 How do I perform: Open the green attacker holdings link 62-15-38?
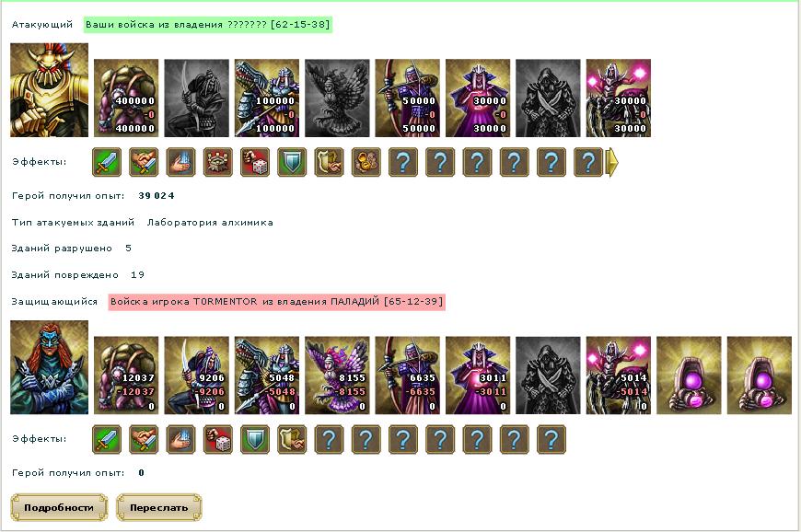(x=208, y=25)
